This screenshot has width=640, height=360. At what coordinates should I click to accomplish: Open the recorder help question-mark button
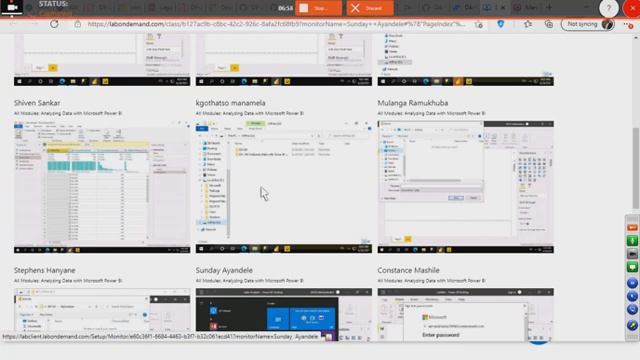609,8
